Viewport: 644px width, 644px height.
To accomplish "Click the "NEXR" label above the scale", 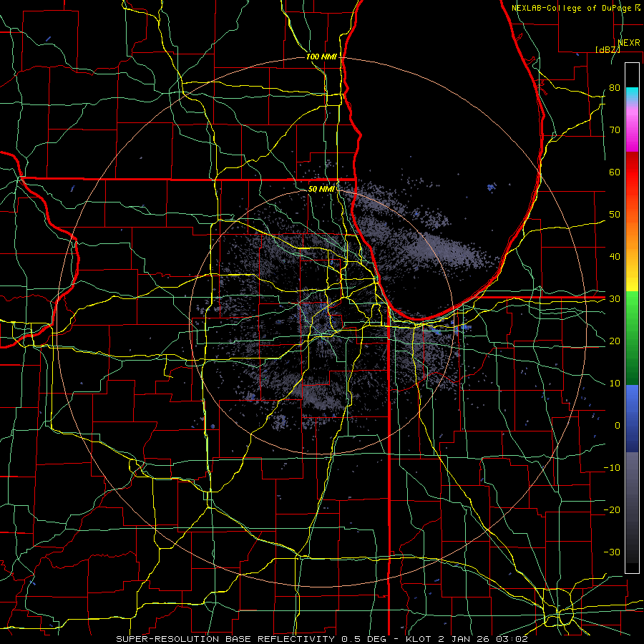I will (x=628, y=43).
